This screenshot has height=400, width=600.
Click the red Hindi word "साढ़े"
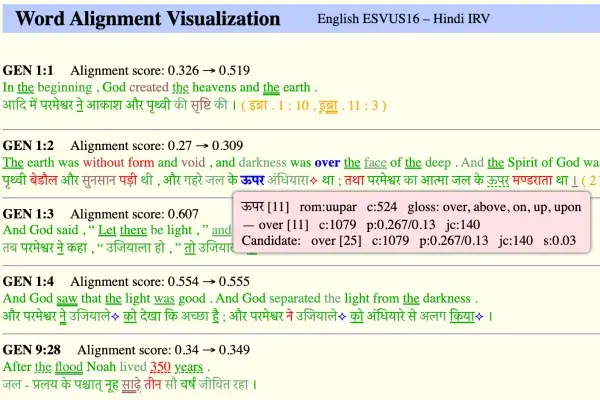coord(131,384)
